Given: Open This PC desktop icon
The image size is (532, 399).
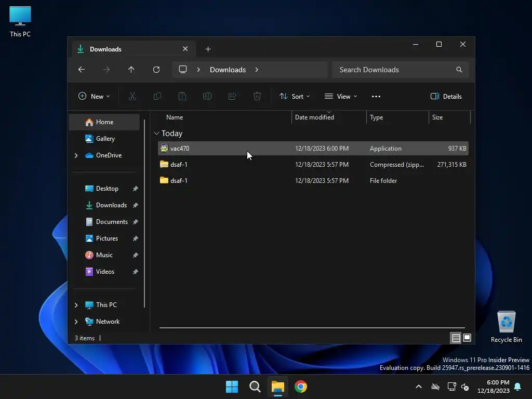Looking at the screenshot, I should click(20, 22).
